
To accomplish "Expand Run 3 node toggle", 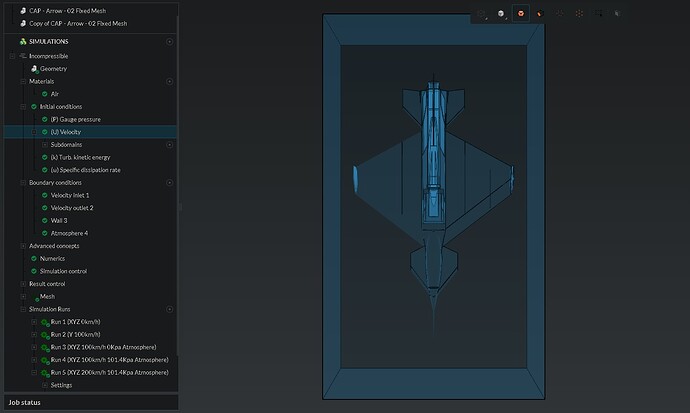I will click(x=34, y=347).
